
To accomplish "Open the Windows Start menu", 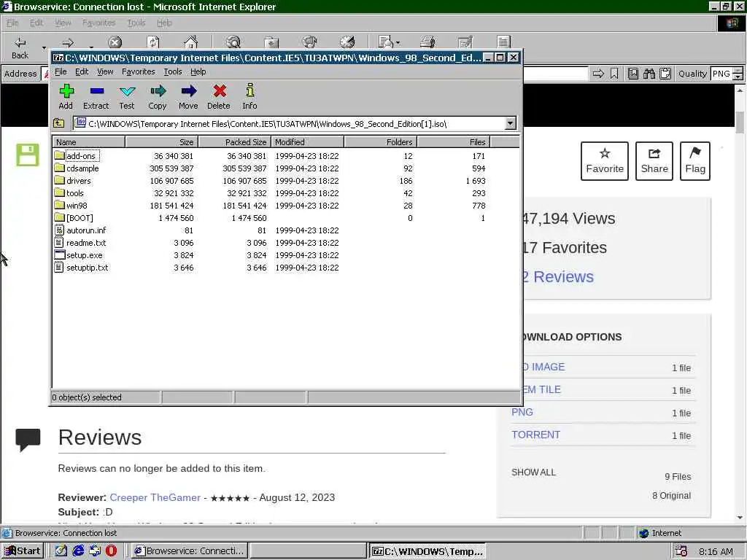I will pyautogui.click(x=23, y=551).
